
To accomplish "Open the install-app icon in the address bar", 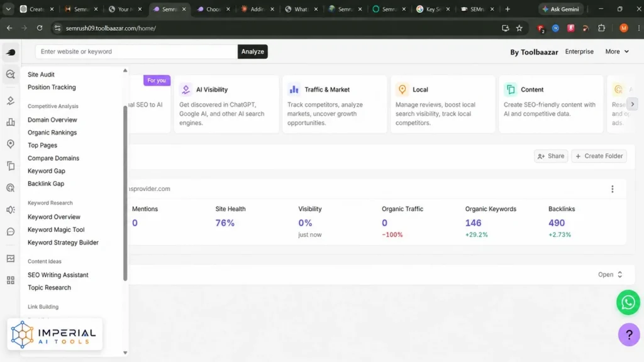I will click(x=505, y=28).
